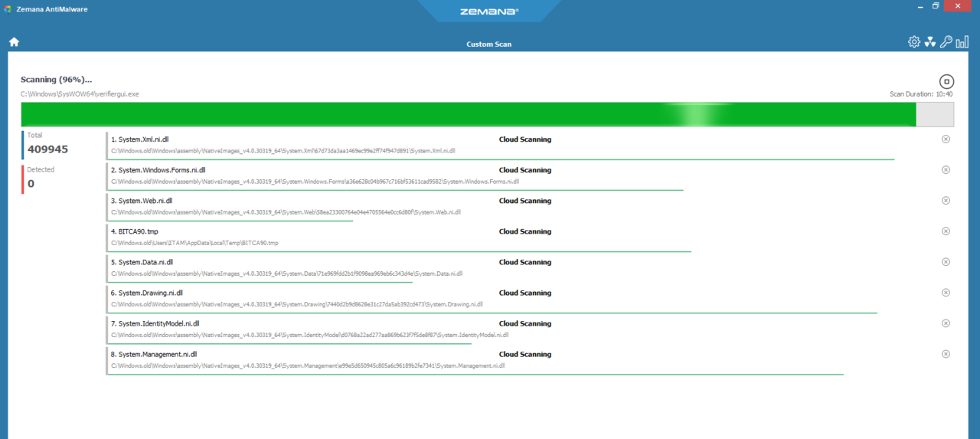The image size is (980, 439).
Task: Click the Scanning (96%) status text
Action: tap(57, 79)
